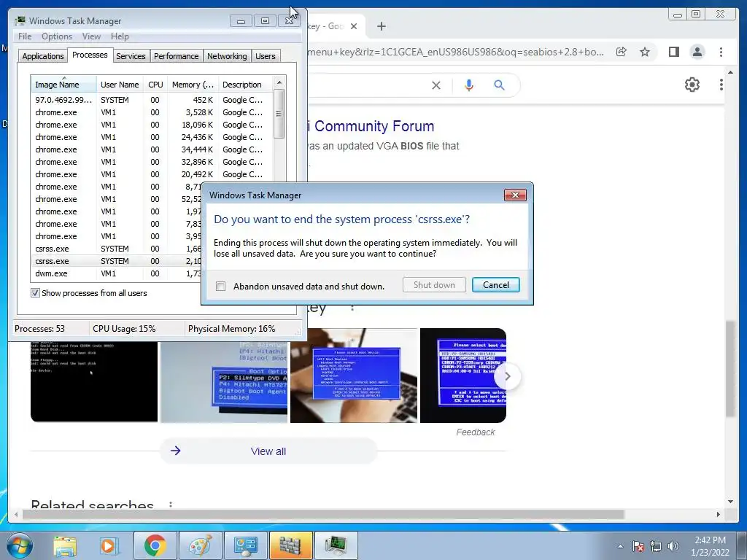Click Cancel in the csrss.exe dialog
Image resolution: width=747 pixels, height=560 pixels.
[495, 285]
